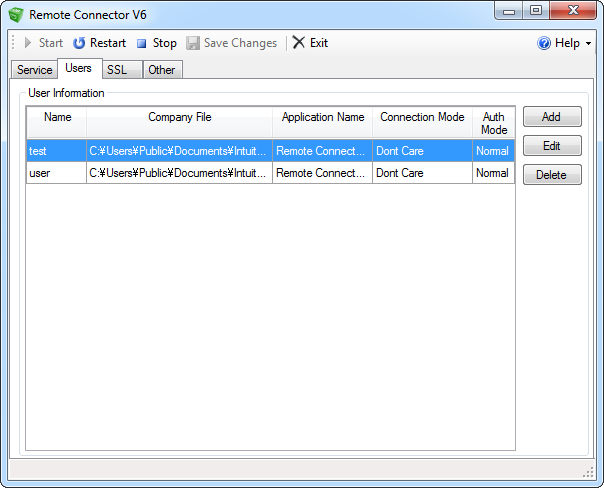Image resolution: width=604 pixels, height=488 pixels.
Task: Click the Application Name column header
Action: (x=322, y=117)
